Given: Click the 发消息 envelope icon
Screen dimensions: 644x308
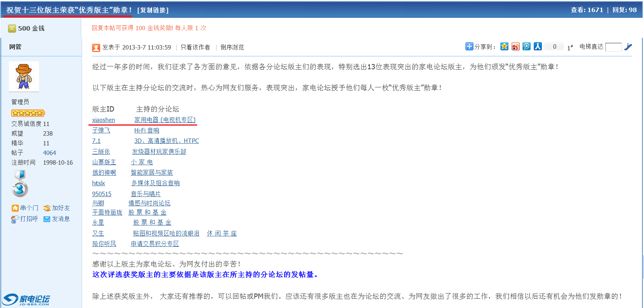Looking at the screenshot, I should [x=47, y=219].
